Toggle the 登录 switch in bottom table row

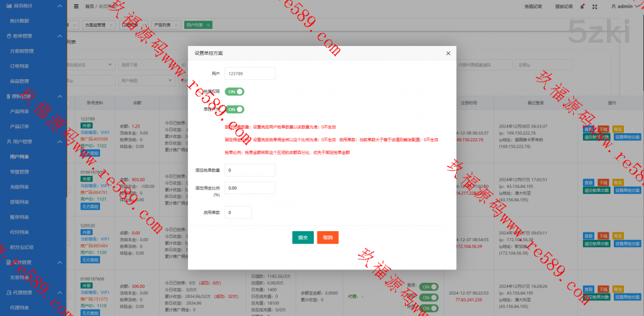pyautogui.click(x=429, y=286)
